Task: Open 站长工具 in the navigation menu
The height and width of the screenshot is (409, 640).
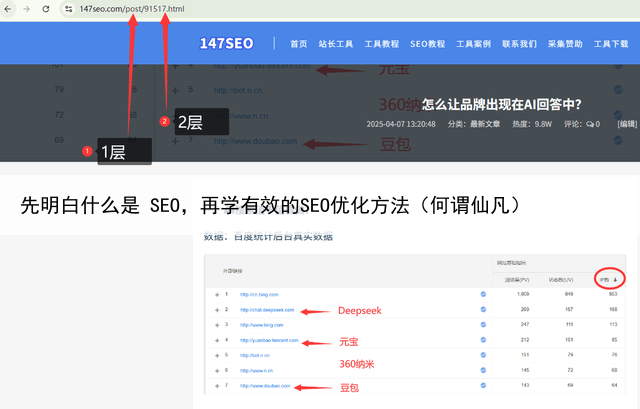Action: [x=334, y=44]
